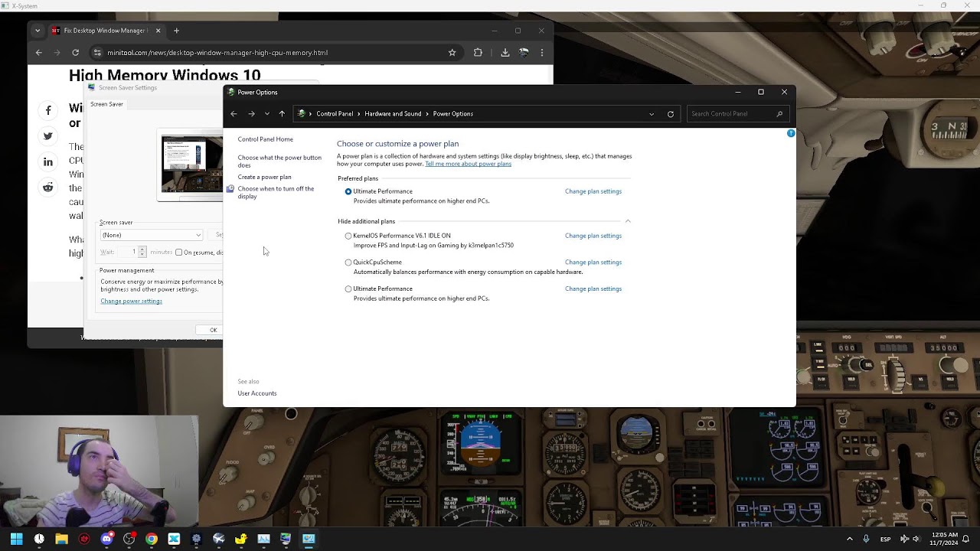Open Create a power plan link
The height and width of the screenshot is (551, 980).
point(264,177)
